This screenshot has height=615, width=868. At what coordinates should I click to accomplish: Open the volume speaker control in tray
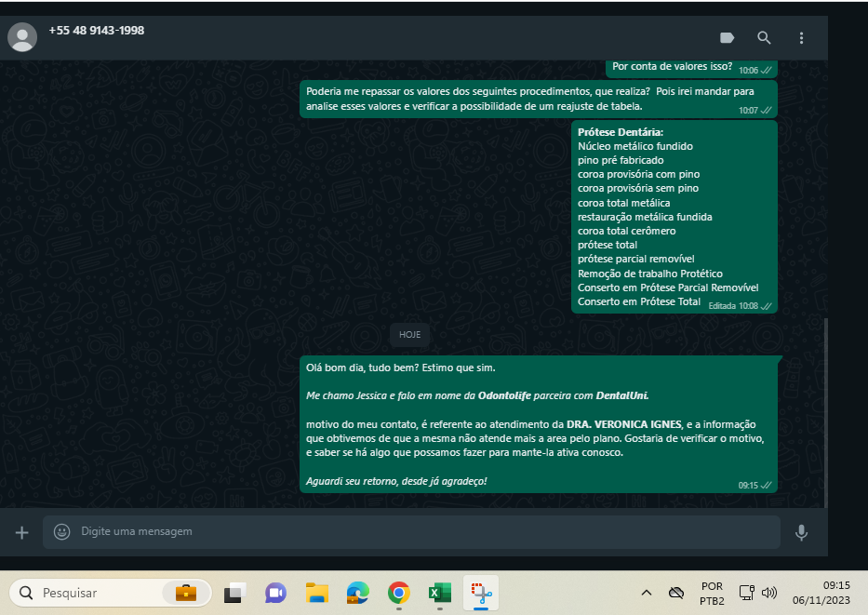[x=769, y=593]
